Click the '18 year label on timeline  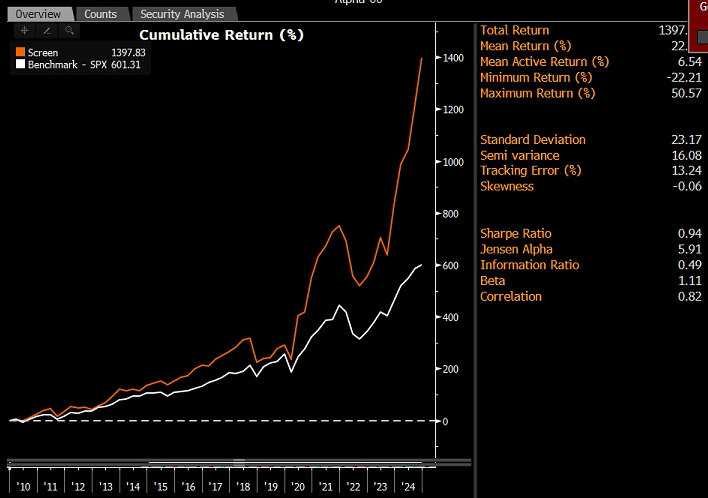[x=243, y=487]
